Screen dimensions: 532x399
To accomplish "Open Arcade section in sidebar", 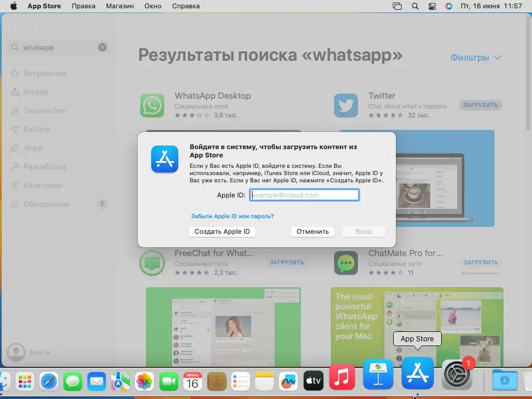I will pos(30,91).
